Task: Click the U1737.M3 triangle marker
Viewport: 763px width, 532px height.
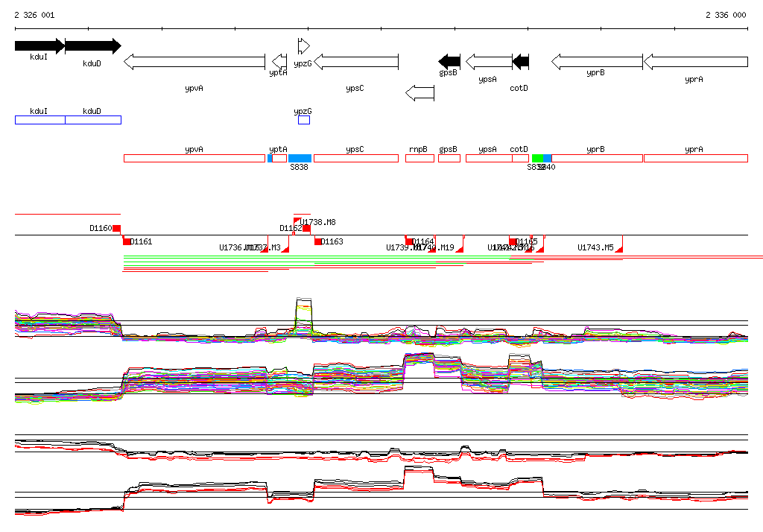Action: (x=285, y=249)
